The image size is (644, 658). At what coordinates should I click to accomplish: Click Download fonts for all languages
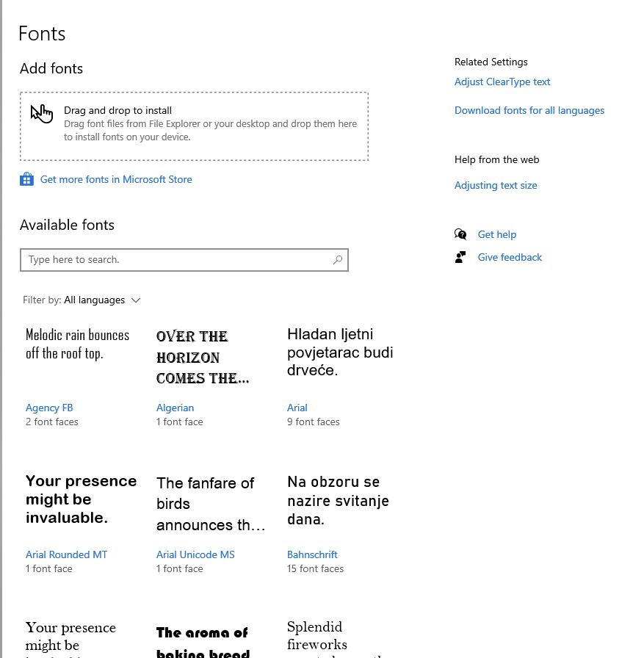tap(529, 110)
